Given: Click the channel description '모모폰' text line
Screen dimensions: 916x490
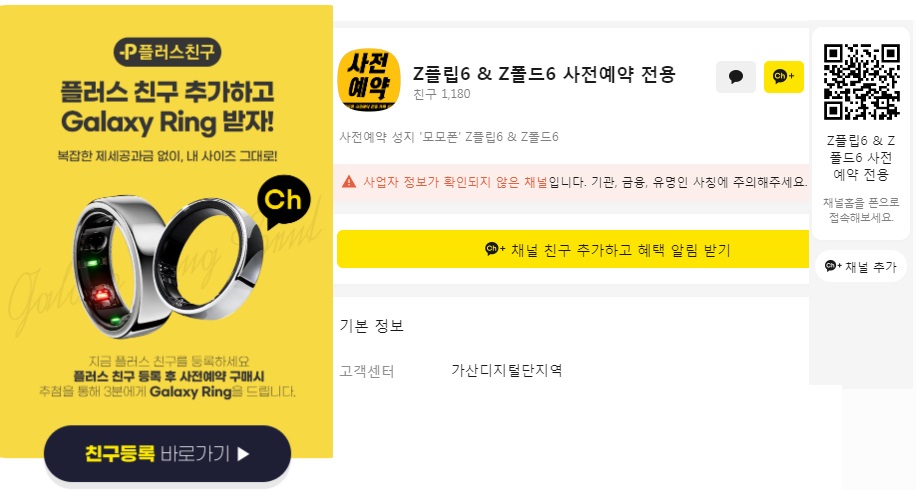Looking at the screenshot, I should pos(449,137).
